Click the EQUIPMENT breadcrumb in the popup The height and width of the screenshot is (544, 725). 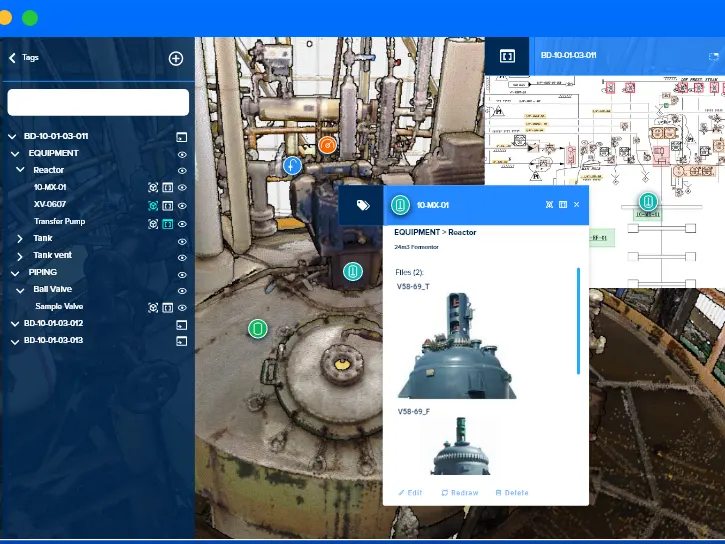tap(417, 232)
